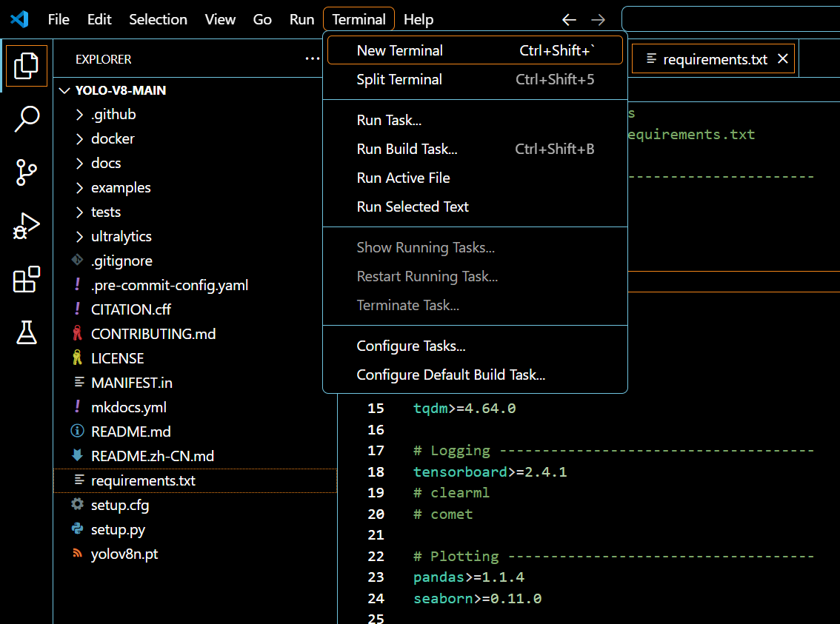Open setup.py in the explorer

point(118,530)
